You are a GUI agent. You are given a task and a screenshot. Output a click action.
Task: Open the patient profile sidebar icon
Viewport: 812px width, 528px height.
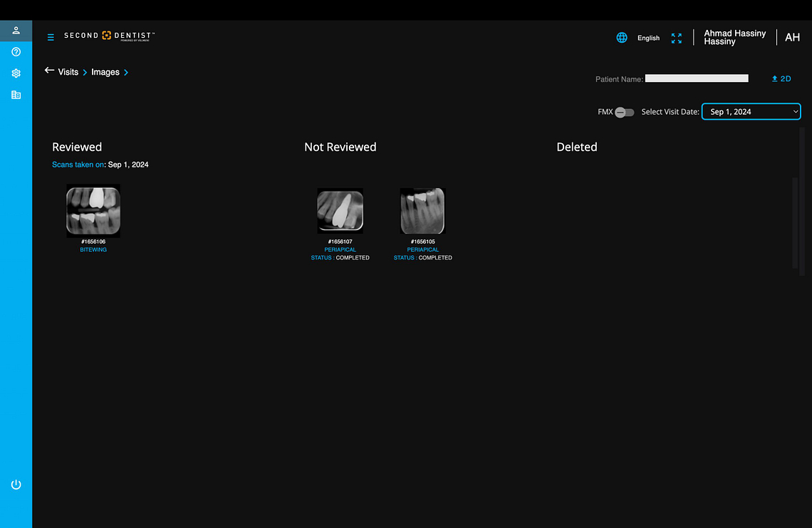(x=16, y=31)
